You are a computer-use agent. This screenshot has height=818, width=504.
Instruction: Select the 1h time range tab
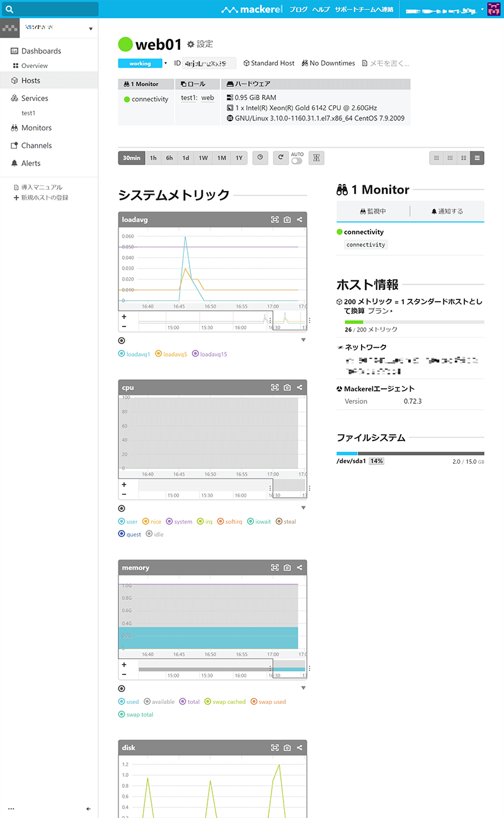[x=153, y=158]
